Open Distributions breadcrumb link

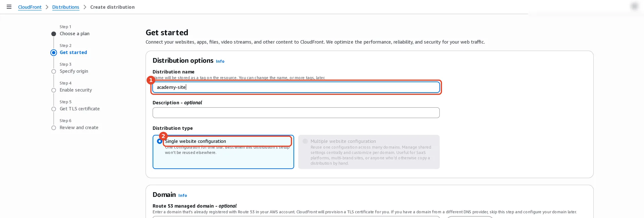66,7
